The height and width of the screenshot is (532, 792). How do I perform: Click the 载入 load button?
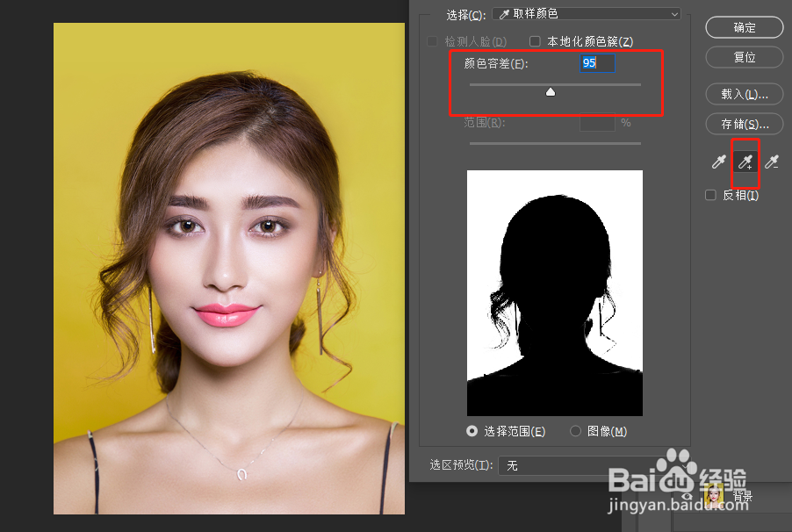tap(743, 94)
